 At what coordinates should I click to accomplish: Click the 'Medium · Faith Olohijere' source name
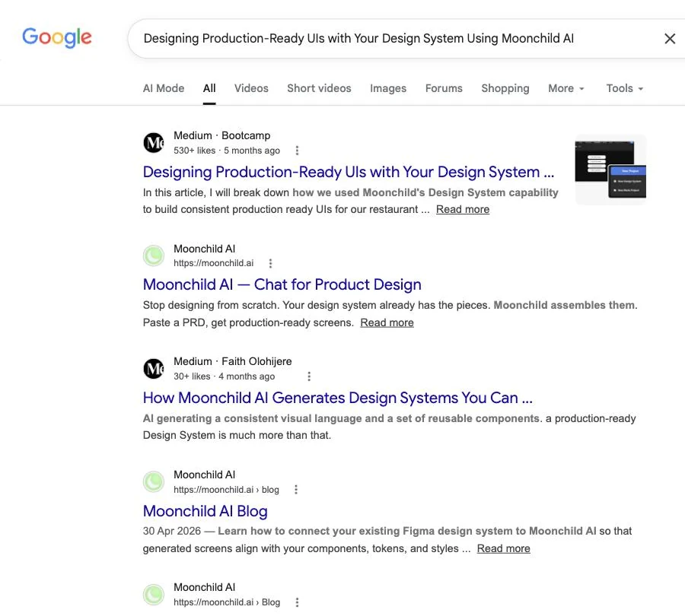[232, 361]
